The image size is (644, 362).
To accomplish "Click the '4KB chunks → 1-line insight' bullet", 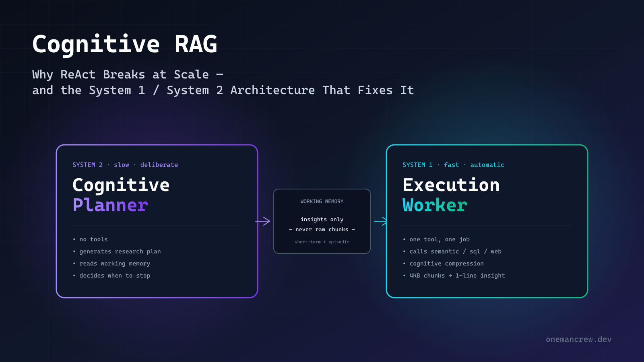I will [454, 276].
